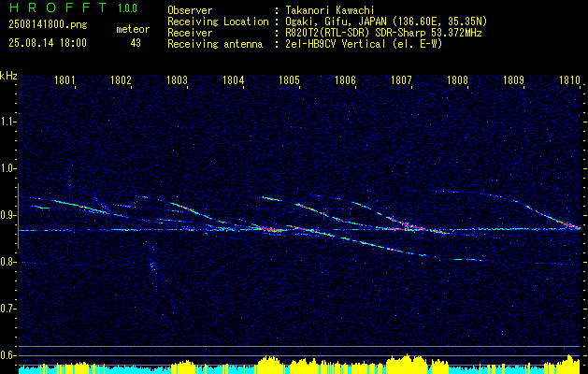Click the observer name Takanori Kawachi
The height and width of the screenshot is (374, 588).
pos(330,11)
